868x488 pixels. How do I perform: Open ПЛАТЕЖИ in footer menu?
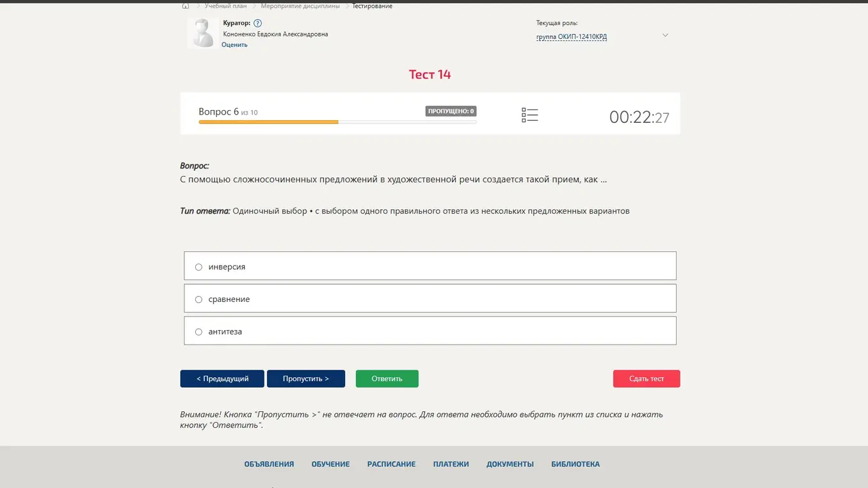point(451,464)
